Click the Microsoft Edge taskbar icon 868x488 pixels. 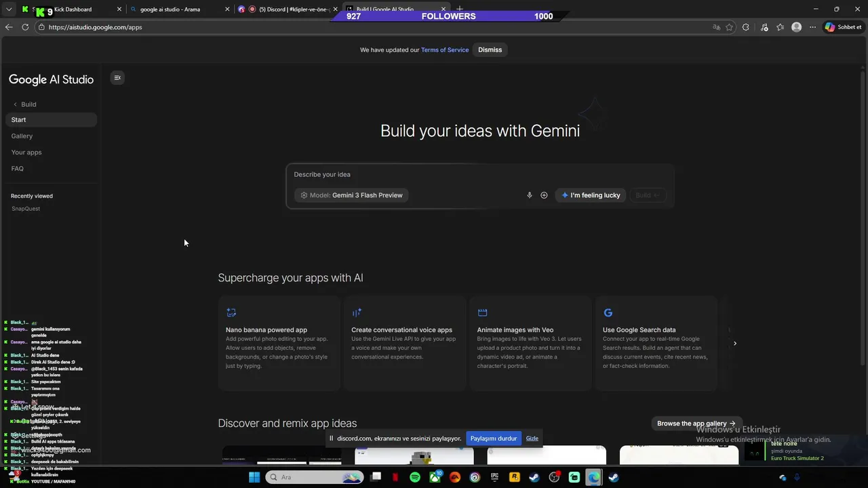[x=594, y=477]
